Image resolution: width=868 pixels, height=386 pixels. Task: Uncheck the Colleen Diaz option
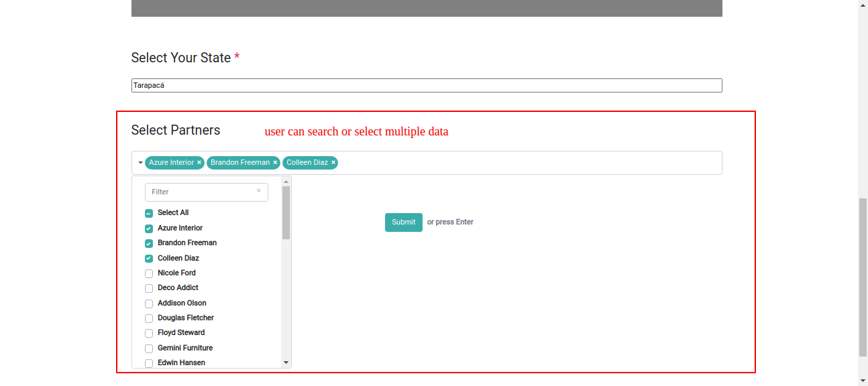coord(149,259)
